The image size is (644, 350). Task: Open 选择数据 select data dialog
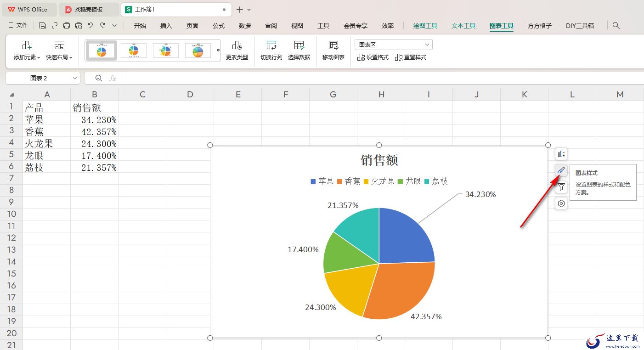click(x=299, y=51)
